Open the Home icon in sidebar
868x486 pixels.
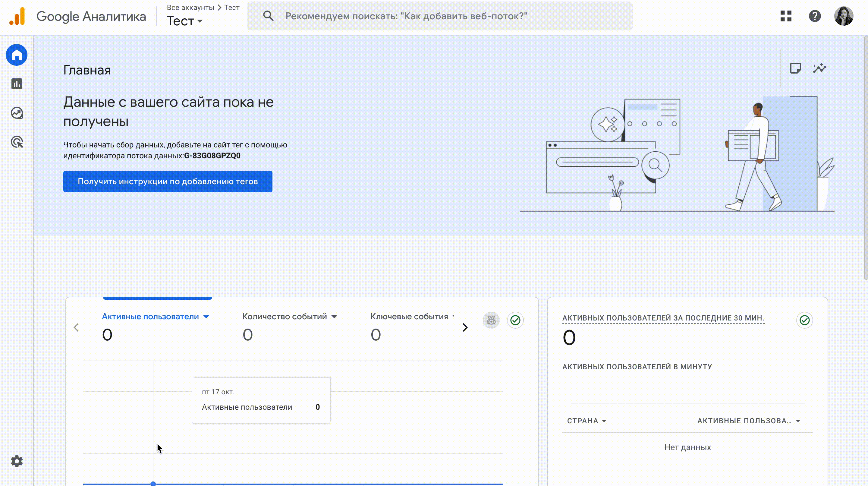pos(17,55)
